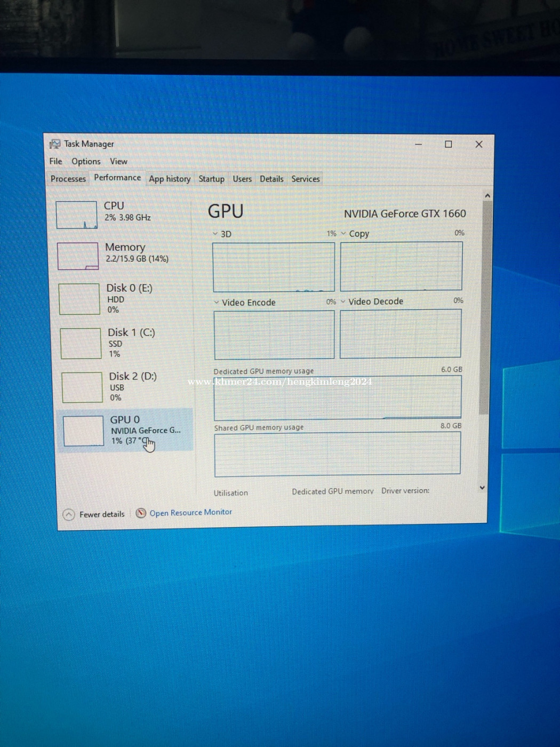Open the Options menu

coord(86,161)
